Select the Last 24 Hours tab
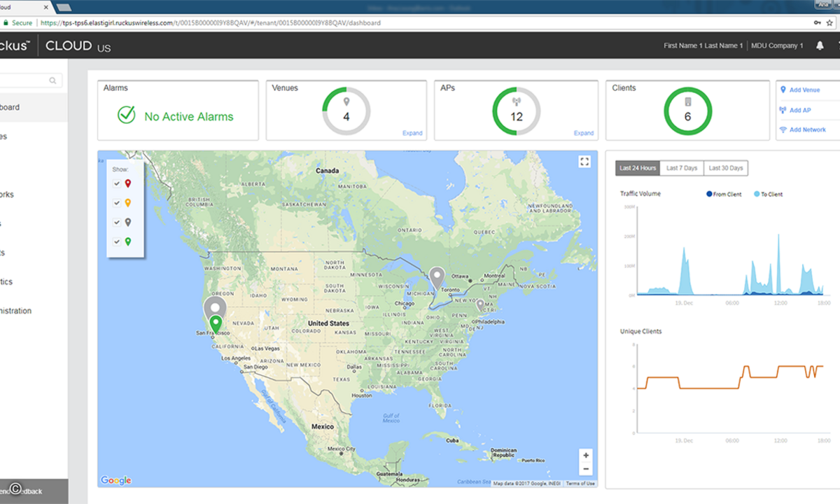The width and height of the screenshot is (840, 504). [638, 168]
